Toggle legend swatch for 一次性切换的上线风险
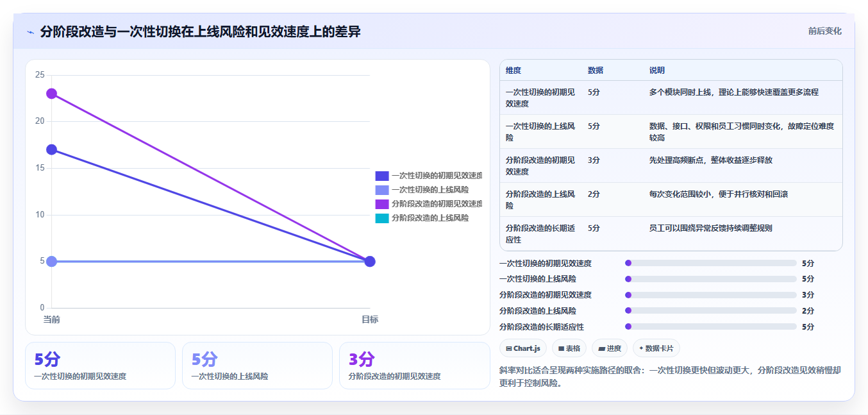This screenshot has height=415, width=868. (x=382, y=190)
